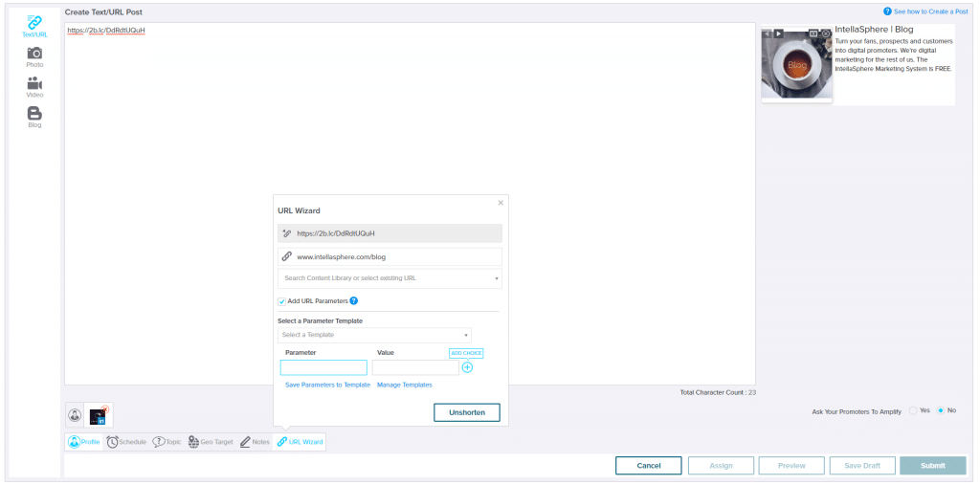
Task: Click the Select a Parameter Template label
Action: pos(320,321)
